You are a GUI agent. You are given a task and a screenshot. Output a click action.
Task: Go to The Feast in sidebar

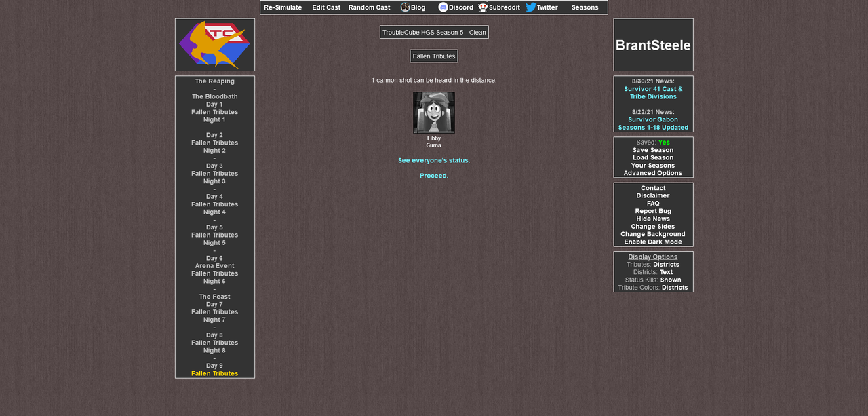(215, 297)
